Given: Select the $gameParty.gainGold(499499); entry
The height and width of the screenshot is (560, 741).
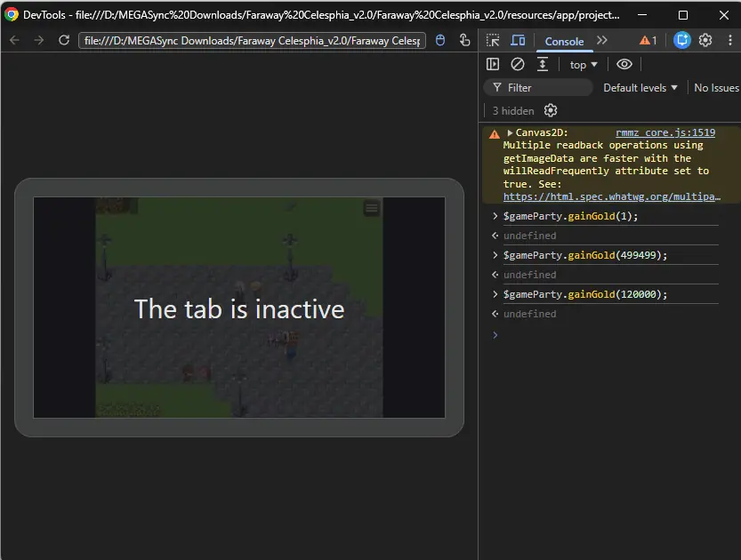Looking at the screenshot, I should coord(585,255).
